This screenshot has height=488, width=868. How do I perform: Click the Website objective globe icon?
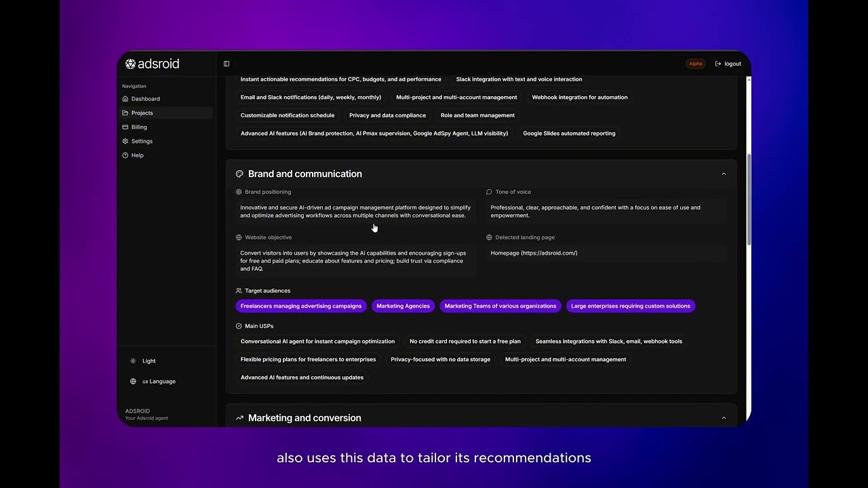[239, 237]
